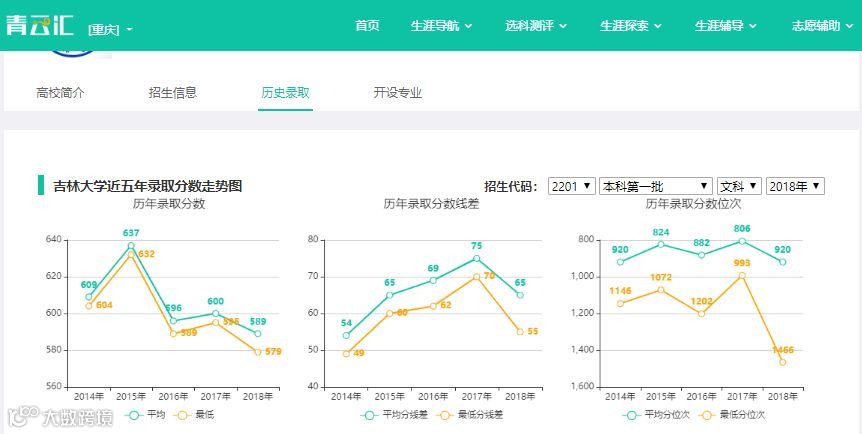The image size is (862, 434).
Task: Click the 历年录取分数 chart title
Action: point(169,204)
